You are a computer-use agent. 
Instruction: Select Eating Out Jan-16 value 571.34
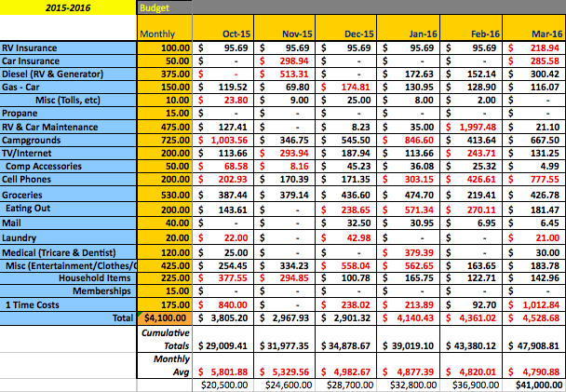[x=409, y=210]
